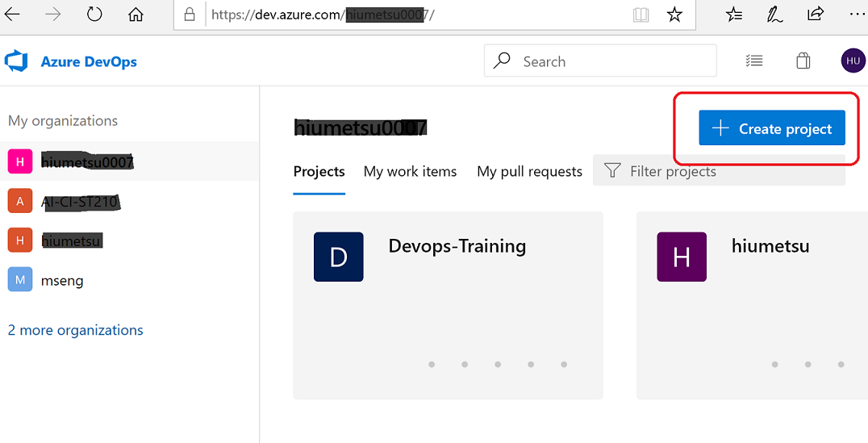
Task: Open the HU user profile avatar
Action: pos(853,61)
